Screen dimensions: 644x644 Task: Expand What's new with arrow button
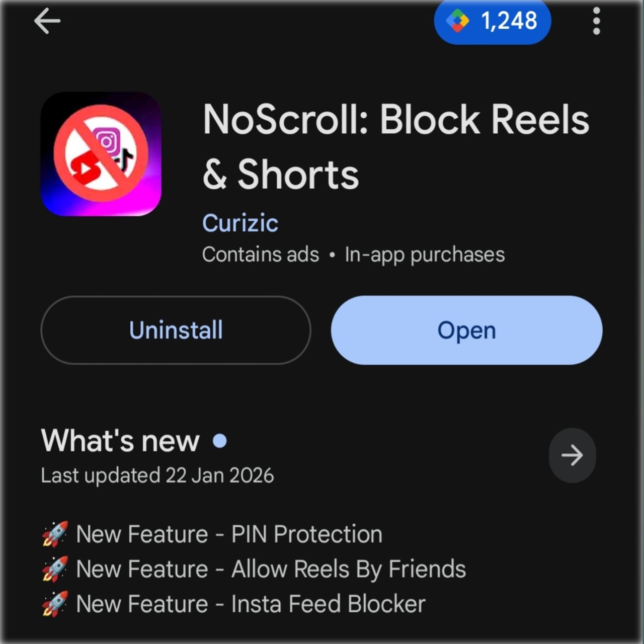pyautogui.click(x=572, y=455)
